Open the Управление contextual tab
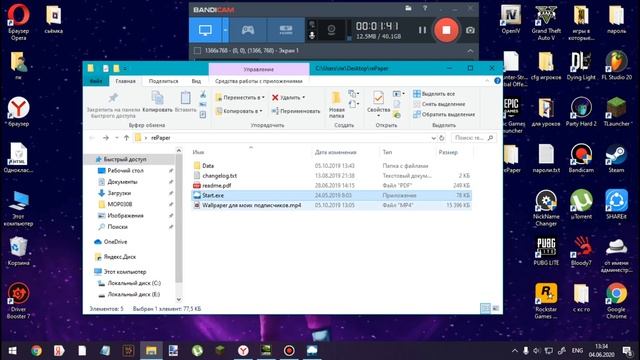 coord(259,69)
